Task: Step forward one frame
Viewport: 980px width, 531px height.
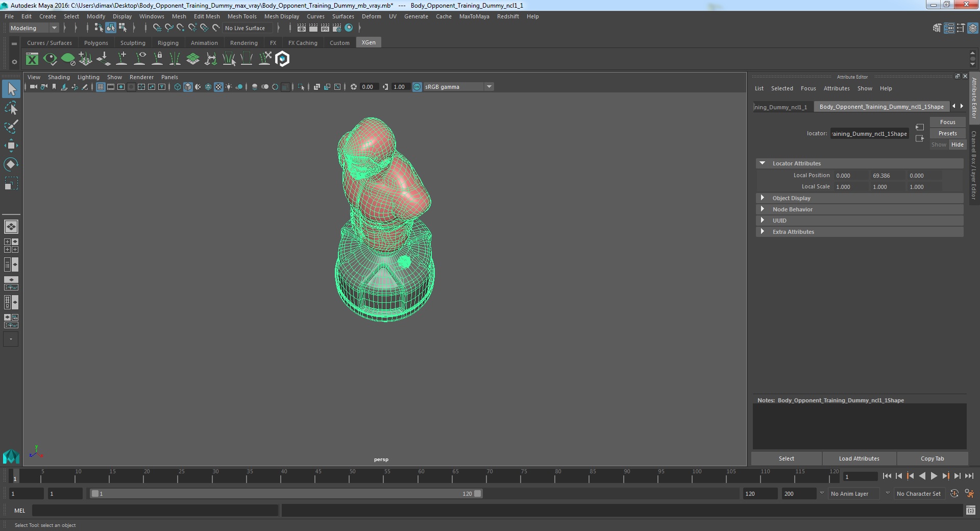Action: tap(957, 476)
